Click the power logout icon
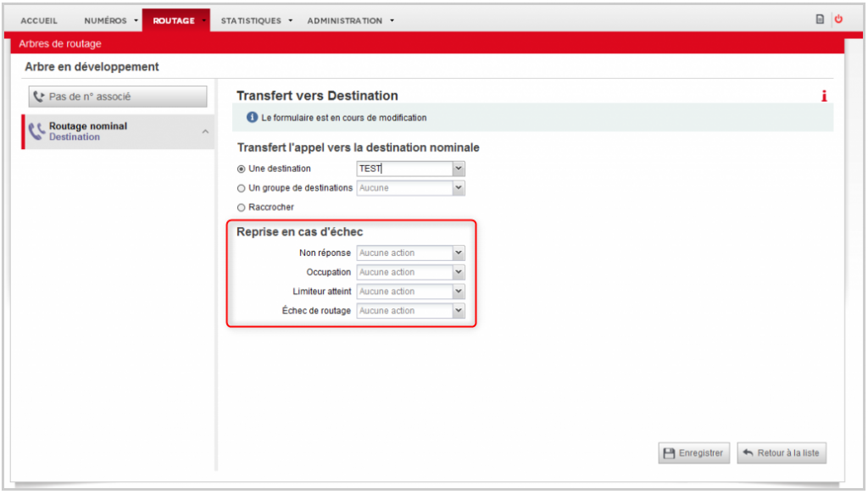The image size is (868, 494). (838, 19)
